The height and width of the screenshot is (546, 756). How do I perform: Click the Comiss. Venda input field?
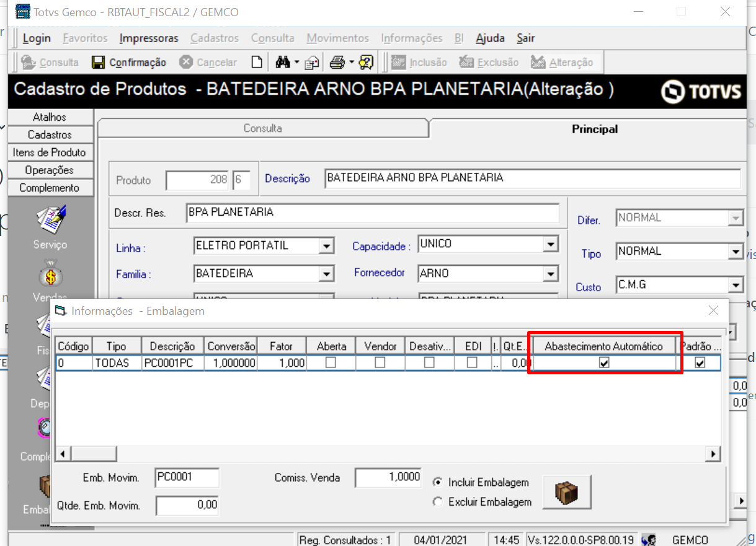[388, 478]
